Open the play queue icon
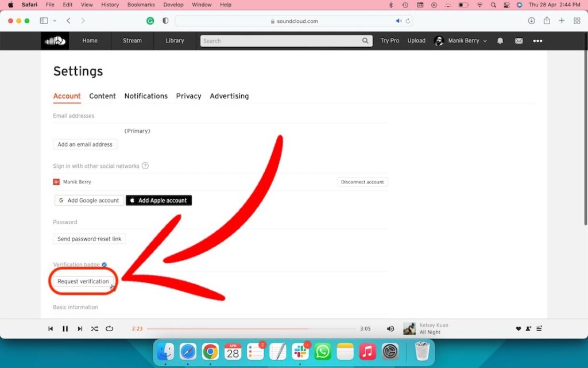Viewport: 588px width, 368px height. point(539,328)
